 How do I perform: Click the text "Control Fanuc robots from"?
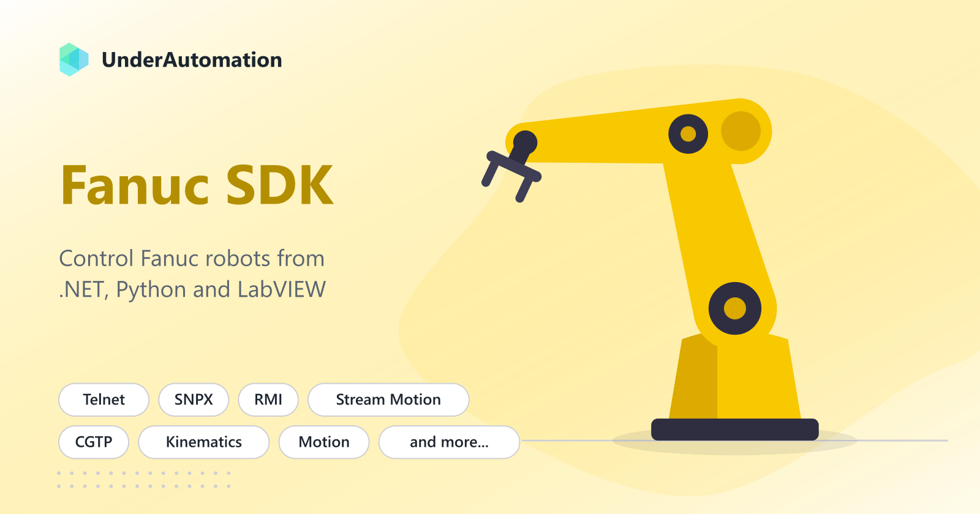pyautogui.click(x=192, y=258)
